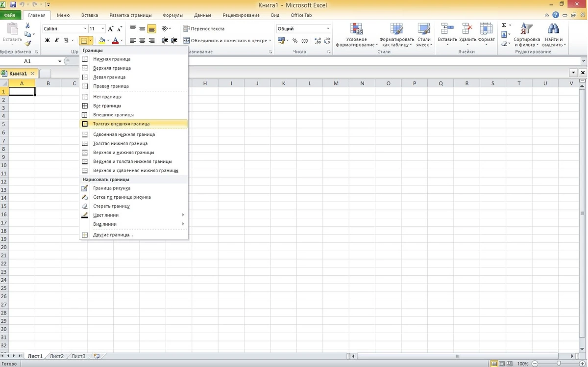Select Граница рисунка draw tool
This screenshot has height=367, width=588.
coord(133,188)
